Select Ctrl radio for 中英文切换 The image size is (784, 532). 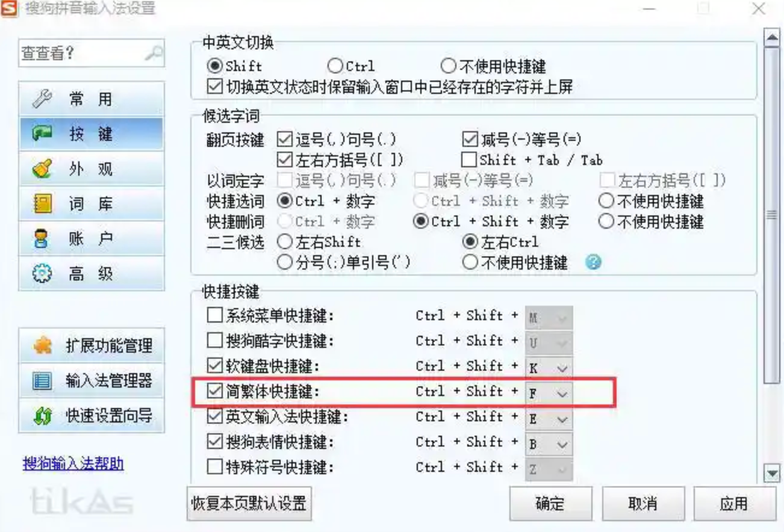tap(335, 66)
